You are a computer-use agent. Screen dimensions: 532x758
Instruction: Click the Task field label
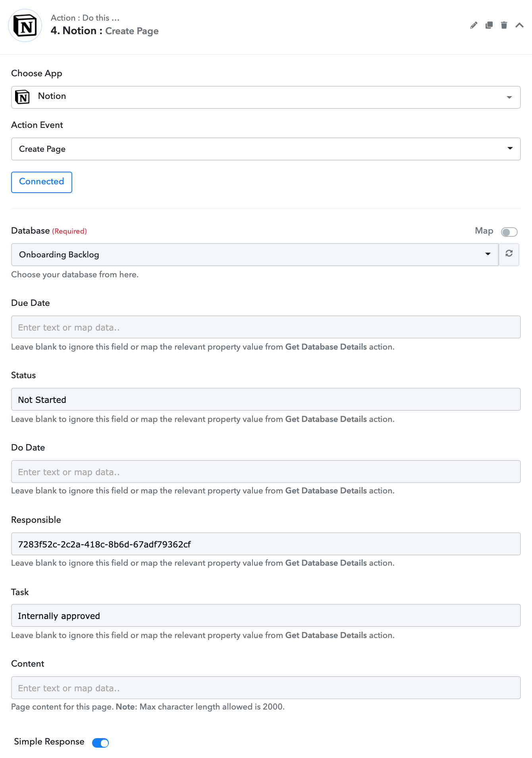point(20,592)
